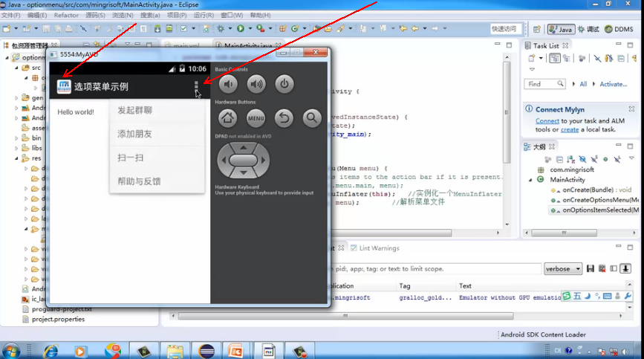Viewport: 644px width, 359px height.
Task: Click the display saved filters icon in LogCat
Action: [614, 268]
